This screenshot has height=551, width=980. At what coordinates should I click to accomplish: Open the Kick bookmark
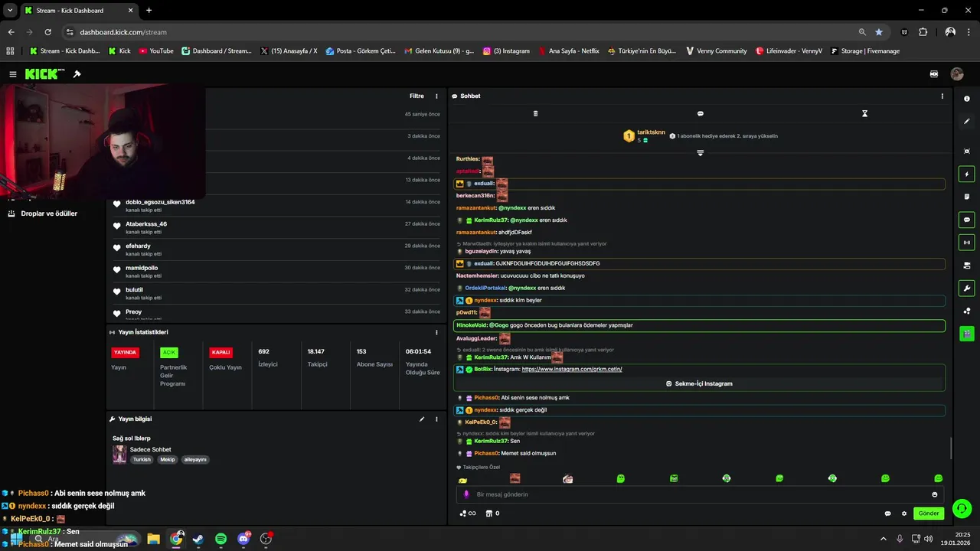click(119, 51)
